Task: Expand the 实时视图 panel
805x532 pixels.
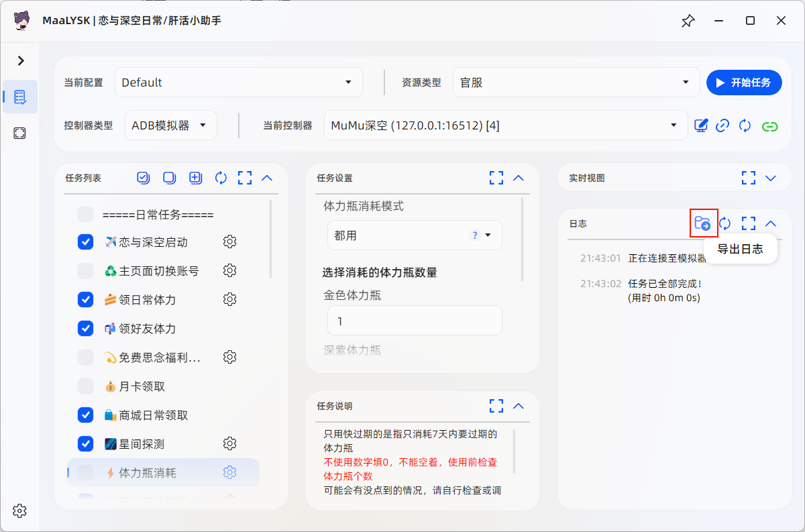Action: 771,178
